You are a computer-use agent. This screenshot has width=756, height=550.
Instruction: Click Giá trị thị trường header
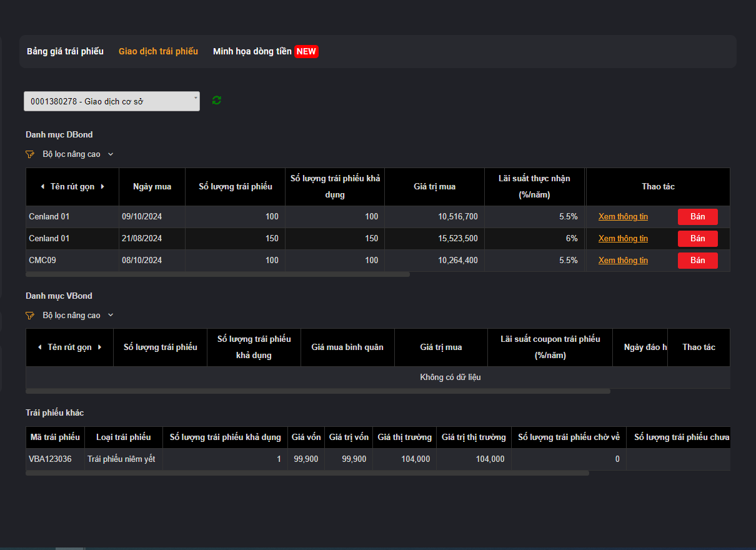[474, 437]
